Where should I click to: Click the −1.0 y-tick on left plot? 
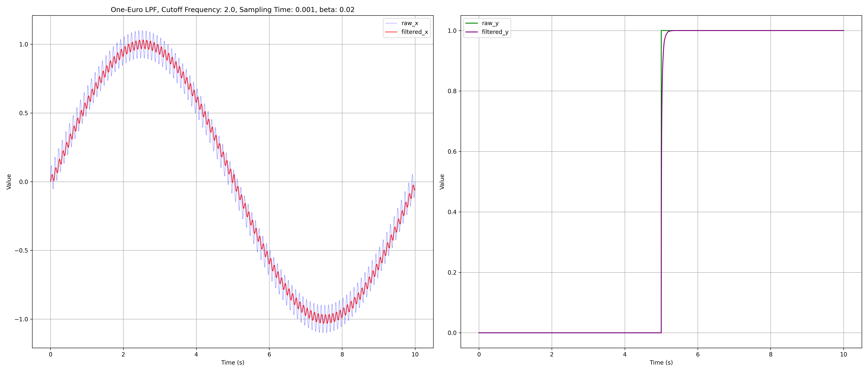point(21,319)
